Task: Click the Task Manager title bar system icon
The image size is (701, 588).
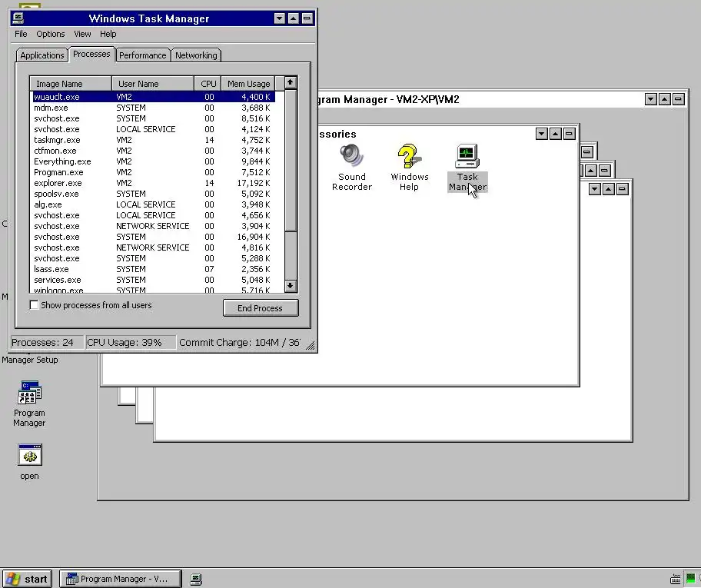Action: click(18, 18)
